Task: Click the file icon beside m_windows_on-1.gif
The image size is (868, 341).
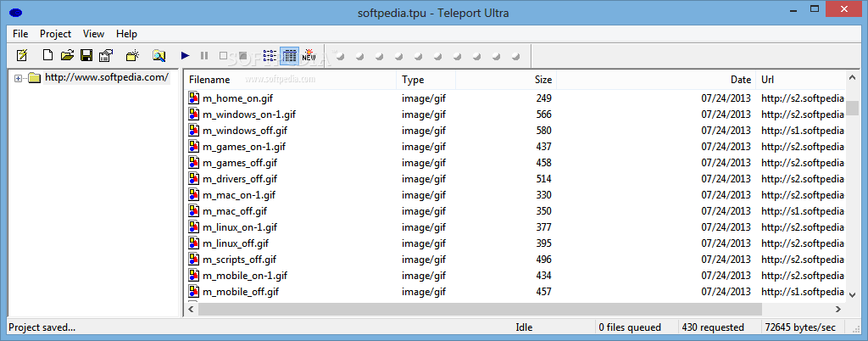Action: (193, 115)
